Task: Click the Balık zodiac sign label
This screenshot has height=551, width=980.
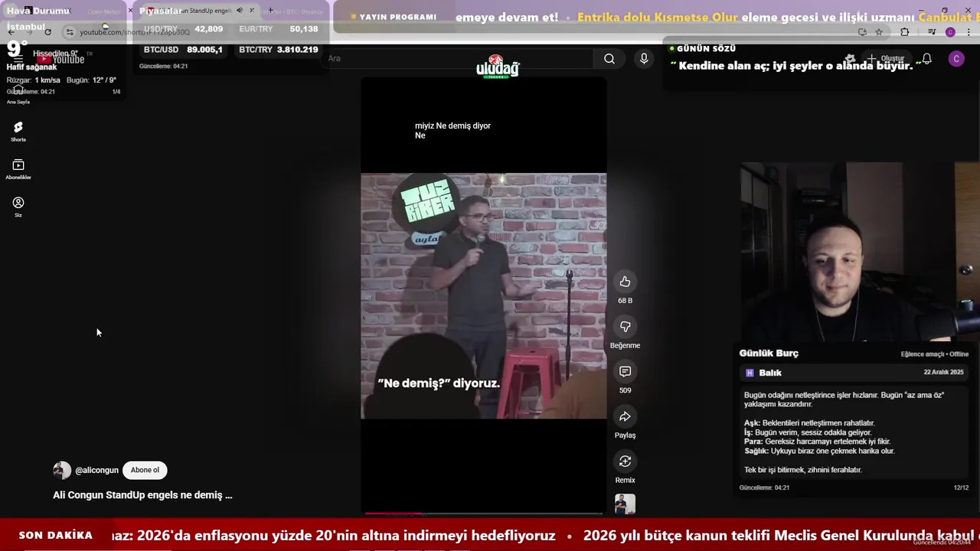Action: click(770, 373)
